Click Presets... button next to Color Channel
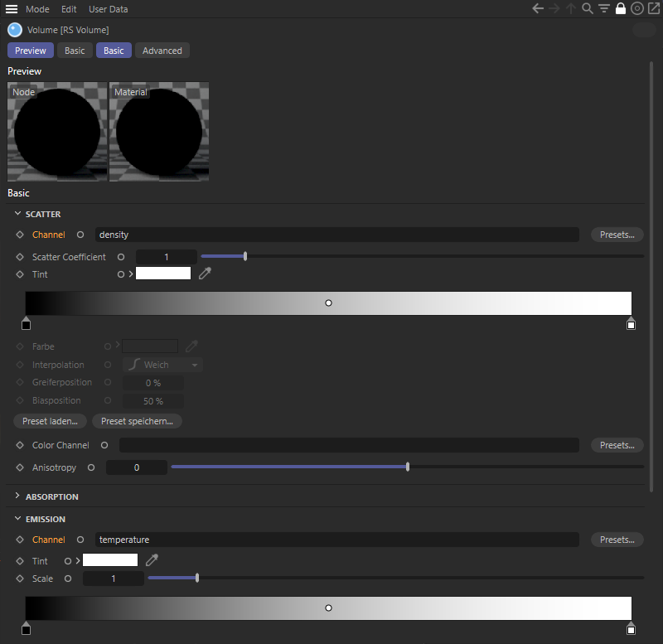663x644 pixels. tap(617, 445)
